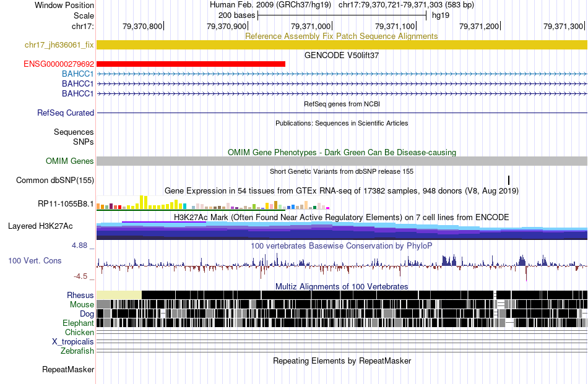The image size is (588, 384).
Task: Click the Publications Sequences track title
Action: tap(342, 123)
